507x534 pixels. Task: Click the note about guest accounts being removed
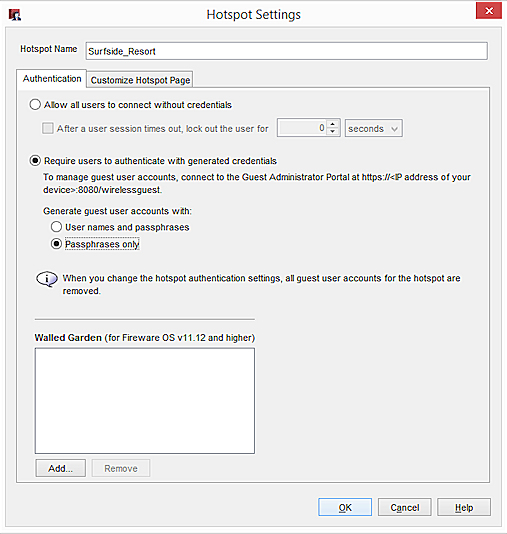click(261, 284)
